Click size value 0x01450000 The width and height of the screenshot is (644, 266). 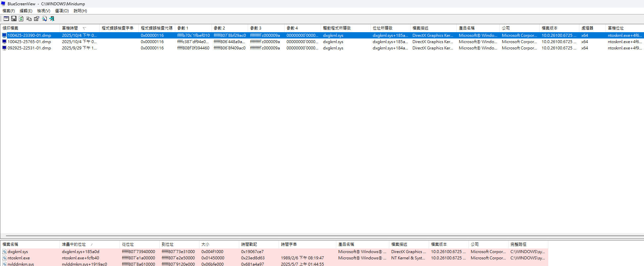(213, 258)
